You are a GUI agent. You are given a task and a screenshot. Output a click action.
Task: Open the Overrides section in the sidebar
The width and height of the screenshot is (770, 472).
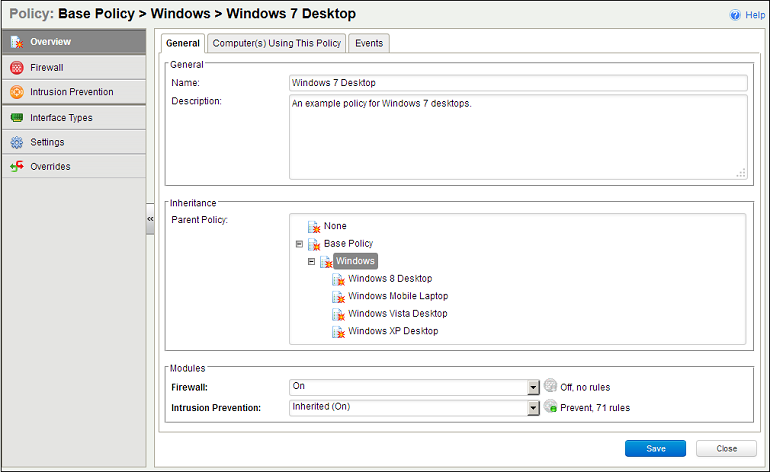[x=74, y=167]
